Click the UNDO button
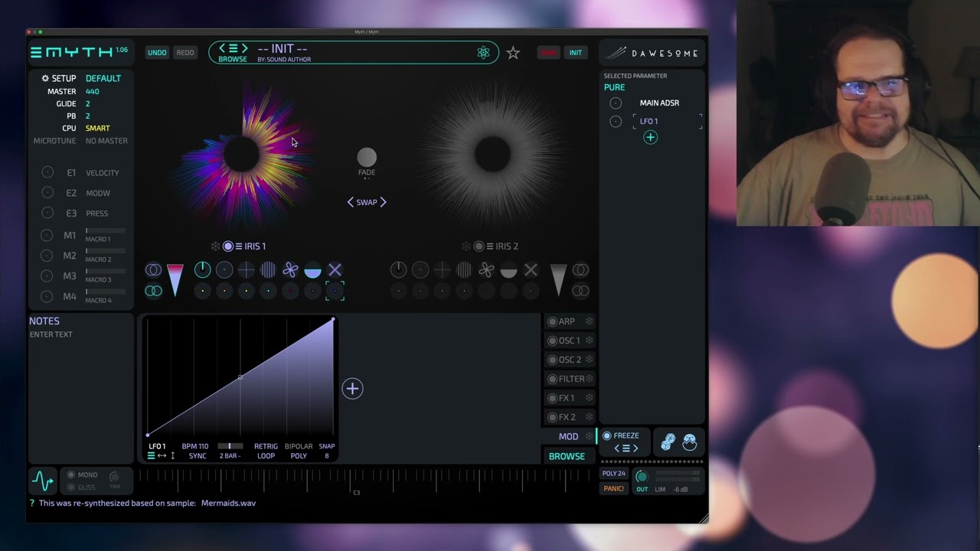 [x=157, y=53]
